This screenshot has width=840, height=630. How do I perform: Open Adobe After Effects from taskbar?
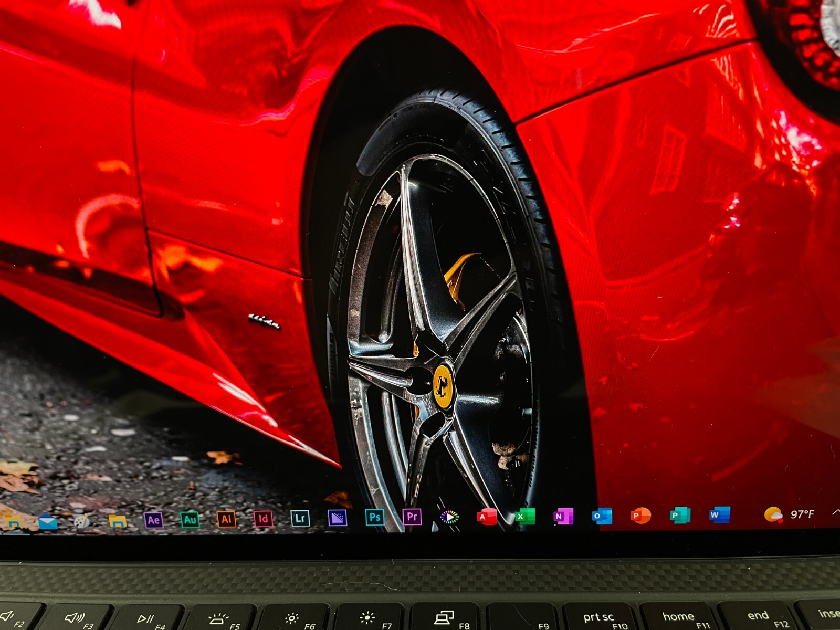coord(153,520)
